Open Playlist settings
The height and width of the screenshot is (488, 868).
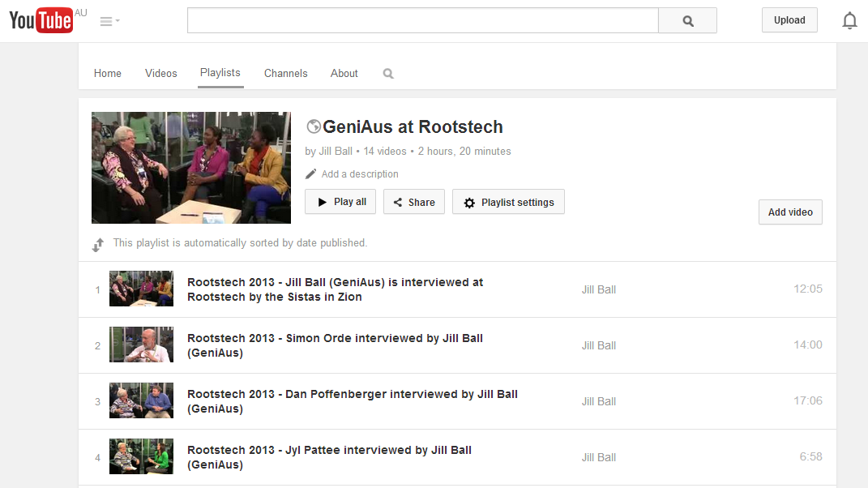(508, 202)
